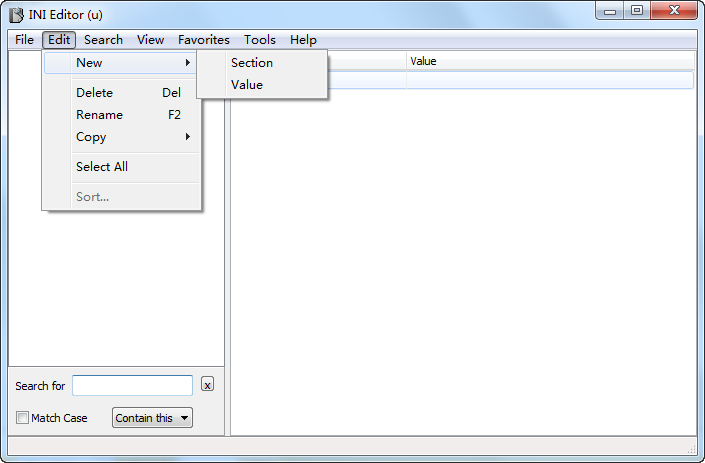This screenshot has width=705, height=463.
Task: Expand the Copy submenu
Action: 121,137
